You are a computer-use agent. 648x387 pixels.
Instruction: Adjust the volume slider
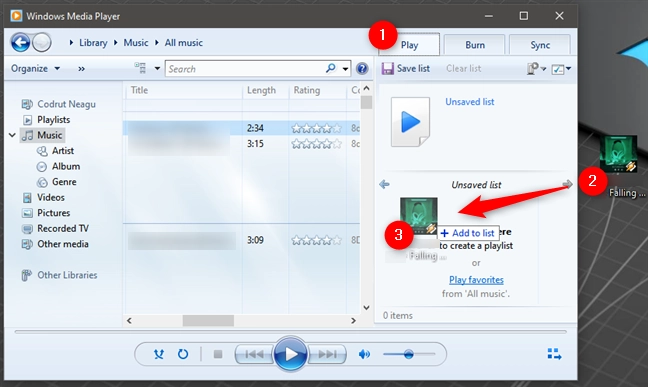point(409,354)
